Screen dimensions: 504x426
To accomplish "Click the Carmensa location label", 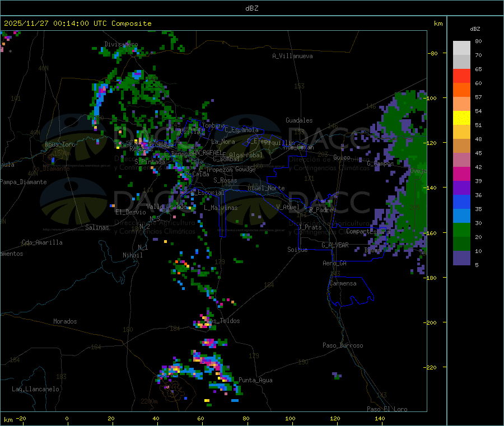I will point(343,283).
